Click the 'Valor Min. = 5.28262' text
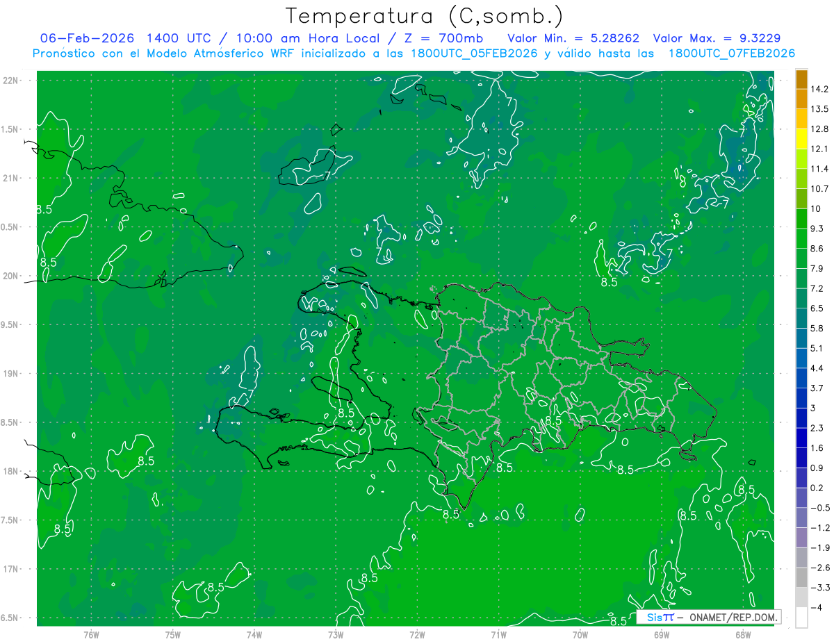834x644 pixels. 573,38
